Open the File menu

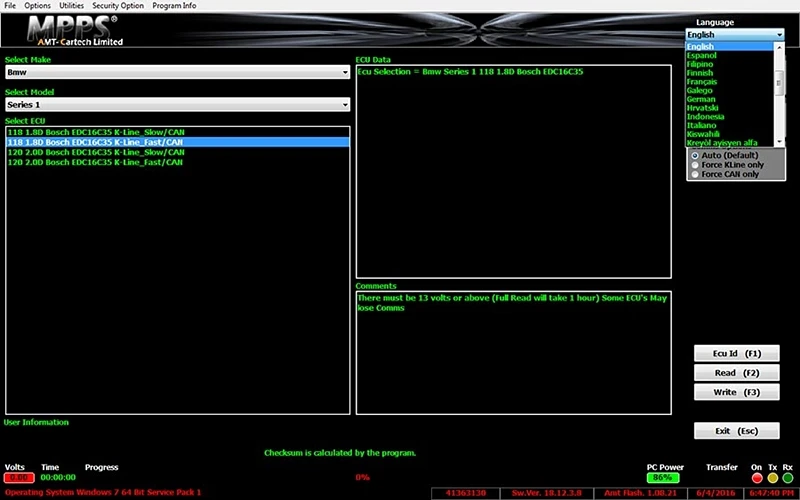pos(10,6)
